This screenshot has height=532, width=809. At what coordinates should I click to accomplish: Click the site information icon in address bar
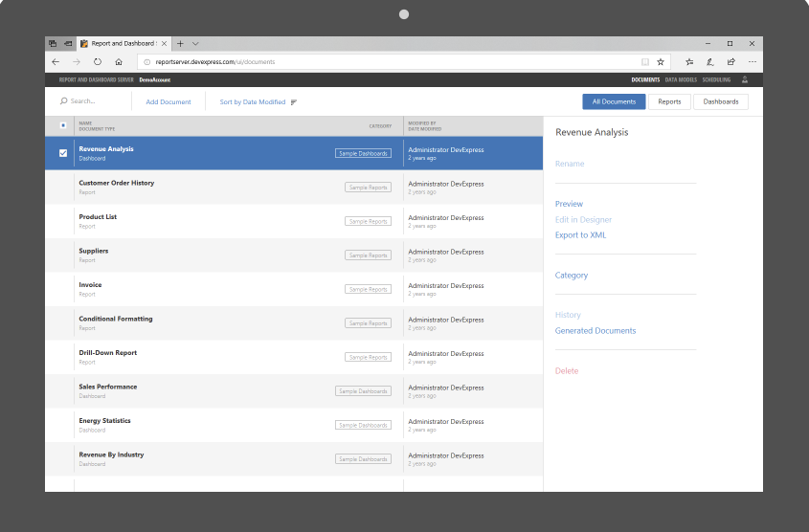(147, 62)
